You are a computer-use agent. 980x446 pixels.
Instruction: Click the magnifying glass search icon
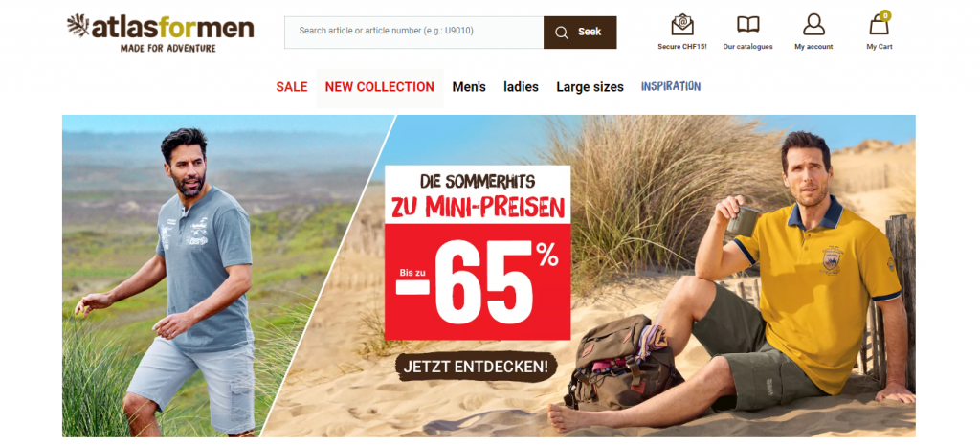[x=561, y=33]
